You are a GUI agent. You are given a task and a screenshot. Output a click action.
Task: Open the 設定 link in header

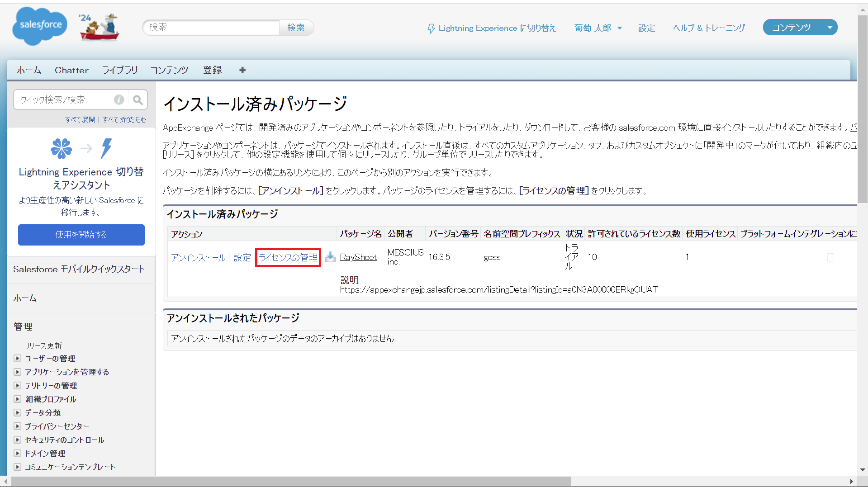[x=646, y=28]
